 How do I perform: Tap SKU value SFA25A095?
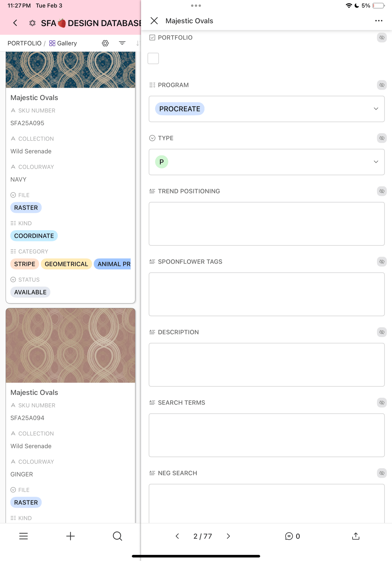tap(27, 123)
